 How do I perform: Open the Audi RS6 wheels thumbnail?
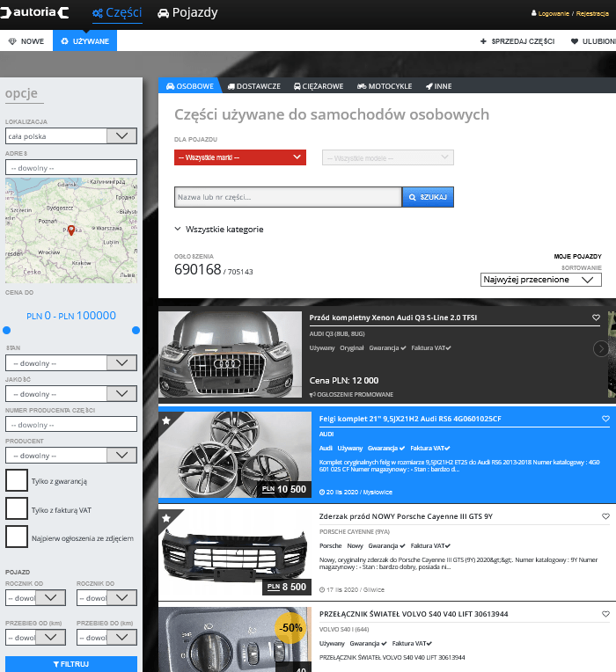(235, 455)
